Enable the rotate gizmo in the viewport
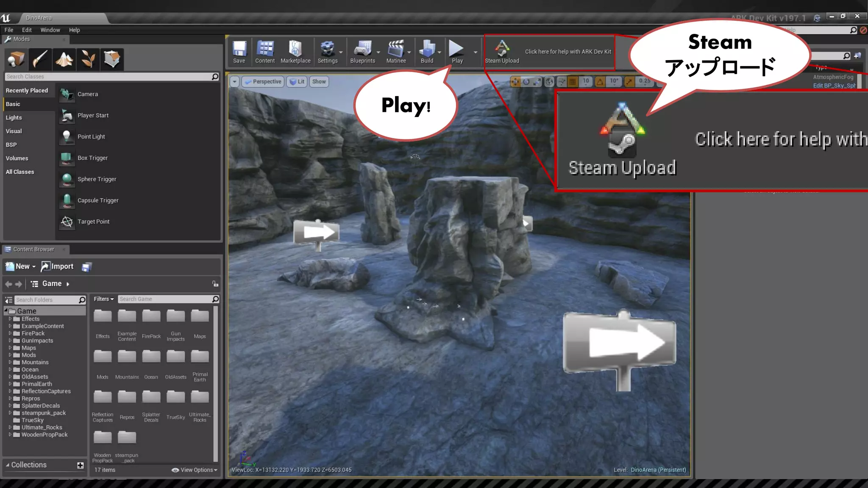Image resolution: width=868 pixels, height=488 pixels. pos(526,82)
